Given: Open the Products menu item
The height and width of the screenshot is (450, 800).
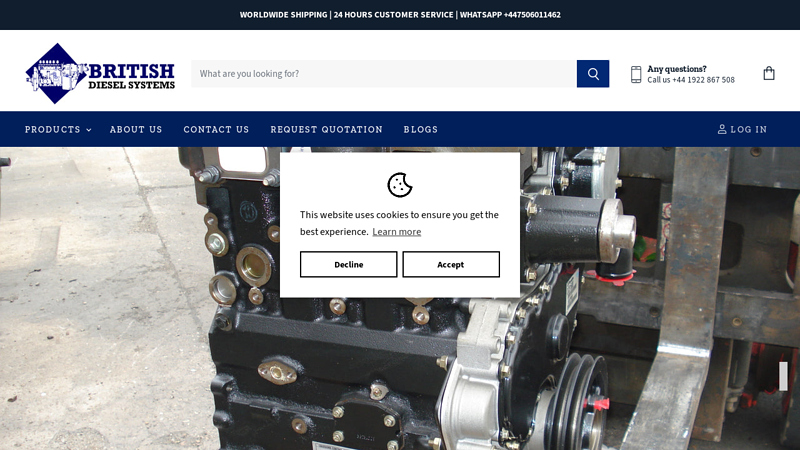Looking at the screenshot, I should [x=58, y=130].
